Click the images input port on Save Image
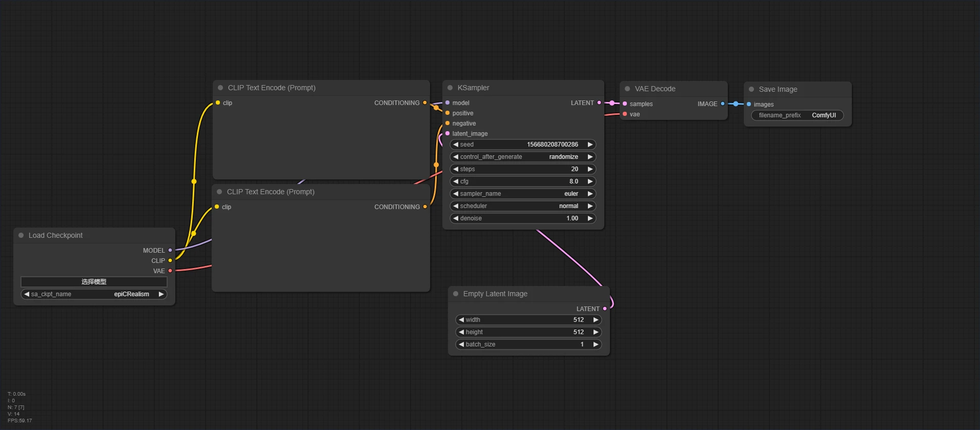 click(749, 105)
